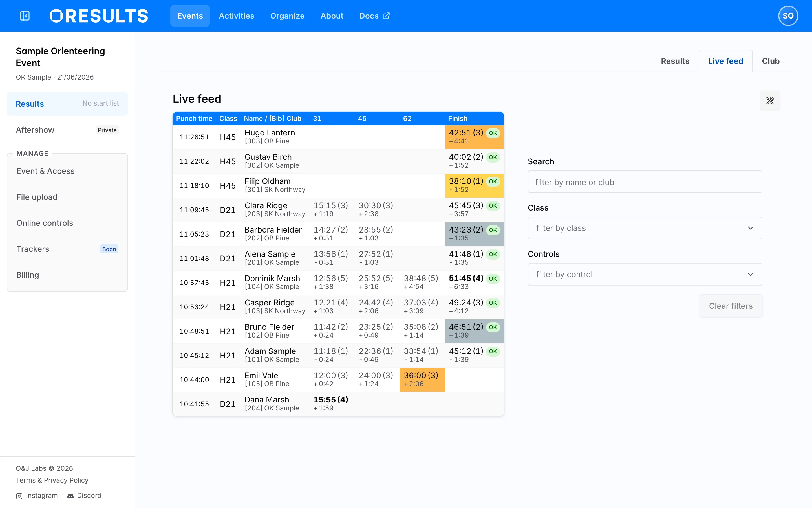Switch to the Live feed tab
Viewport: 812px width, 508px height.
725,61
